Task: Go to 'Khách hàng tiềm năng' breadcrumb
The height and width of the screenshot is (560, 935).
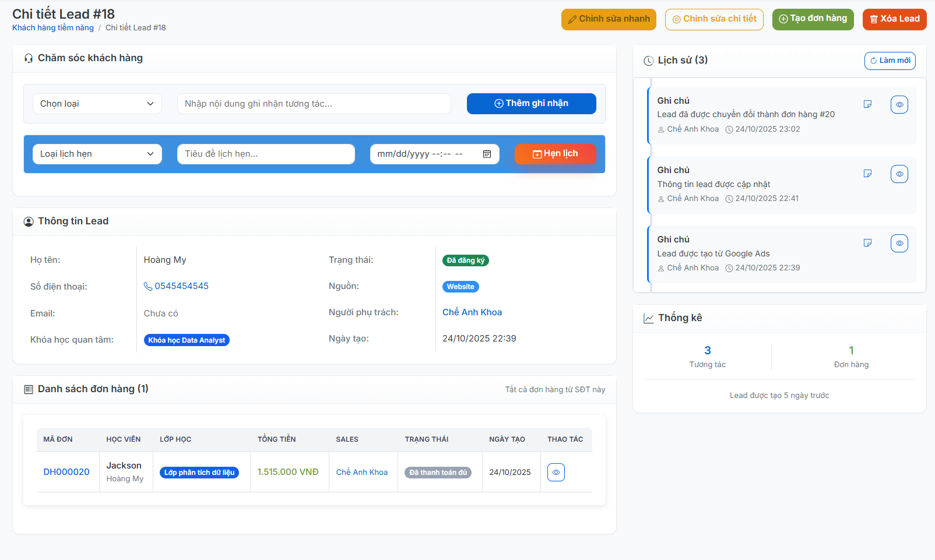Action: (x=53, y=28)
